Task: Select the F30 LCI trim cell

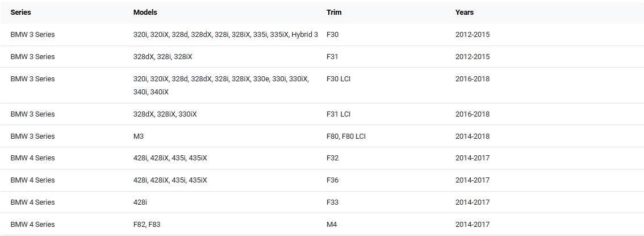Action: (338, 79)
